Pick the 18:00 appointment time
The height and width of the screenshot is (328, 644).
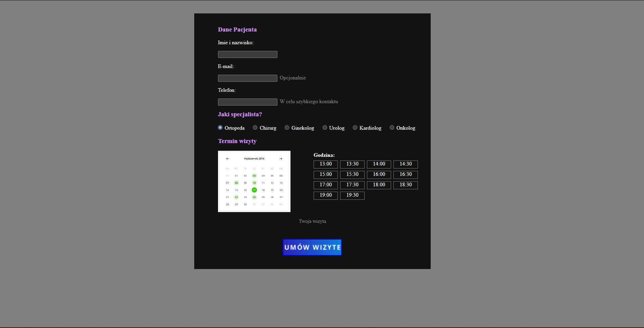379,185
